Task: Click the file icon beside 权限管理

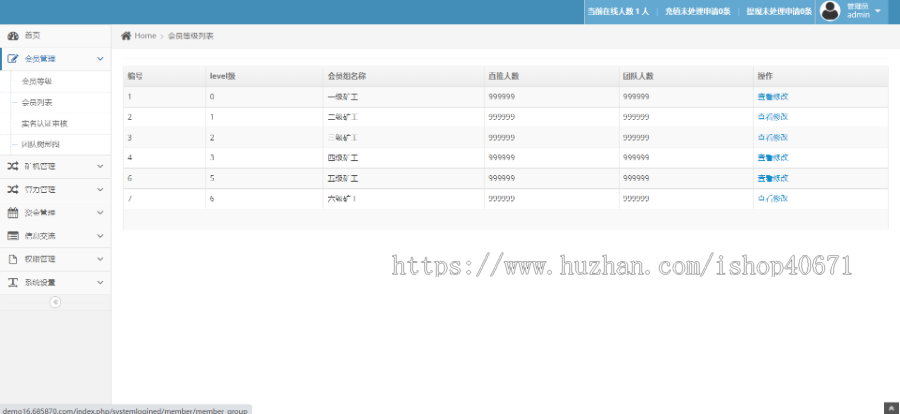Action: (13, 259)
